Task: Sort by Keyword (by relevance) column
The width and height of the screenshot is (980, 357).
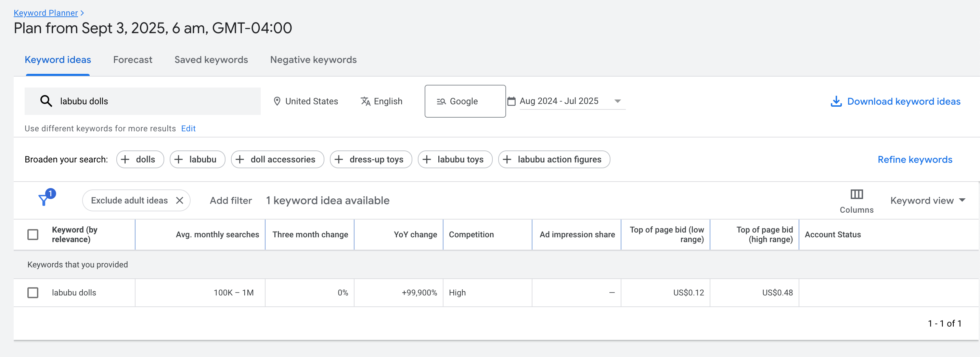Action: tap(75, 235)
